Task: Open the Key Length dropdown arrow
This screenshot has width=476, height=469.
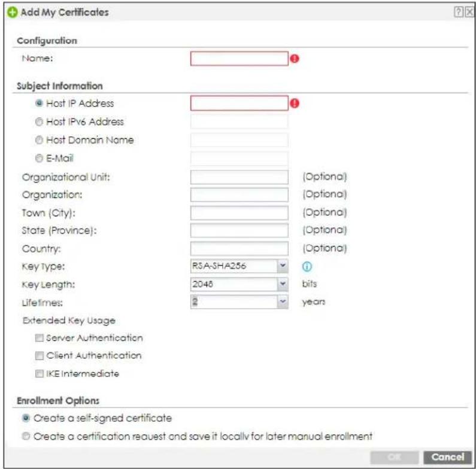Action: pyautogui.click(x=283, y=284)
